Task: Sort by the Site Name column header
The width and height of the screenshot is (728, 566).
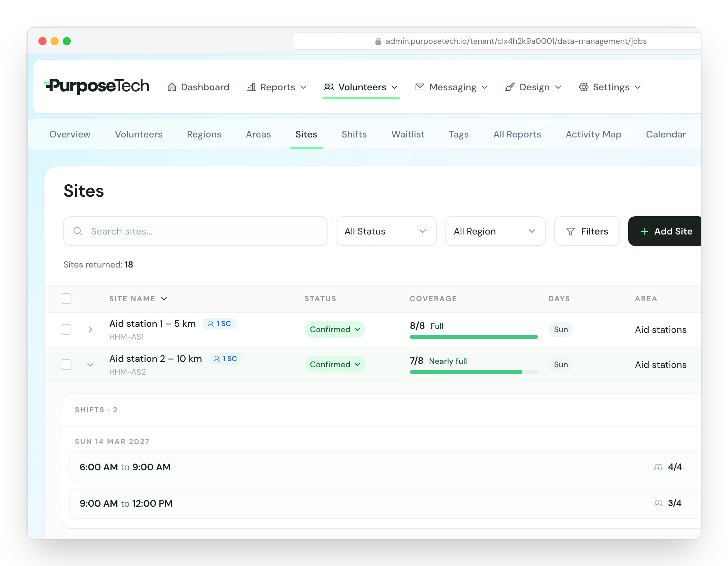Action: (x=138, y=299)
